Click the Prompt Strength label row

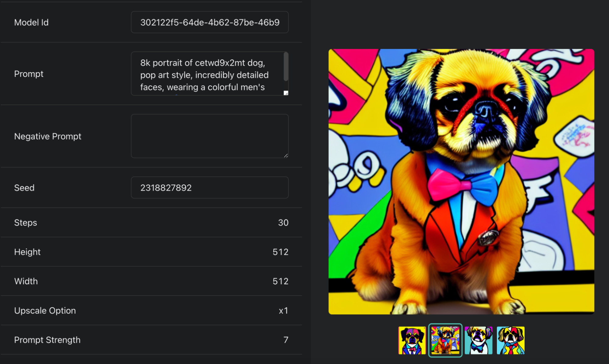[x=152, y=340]
